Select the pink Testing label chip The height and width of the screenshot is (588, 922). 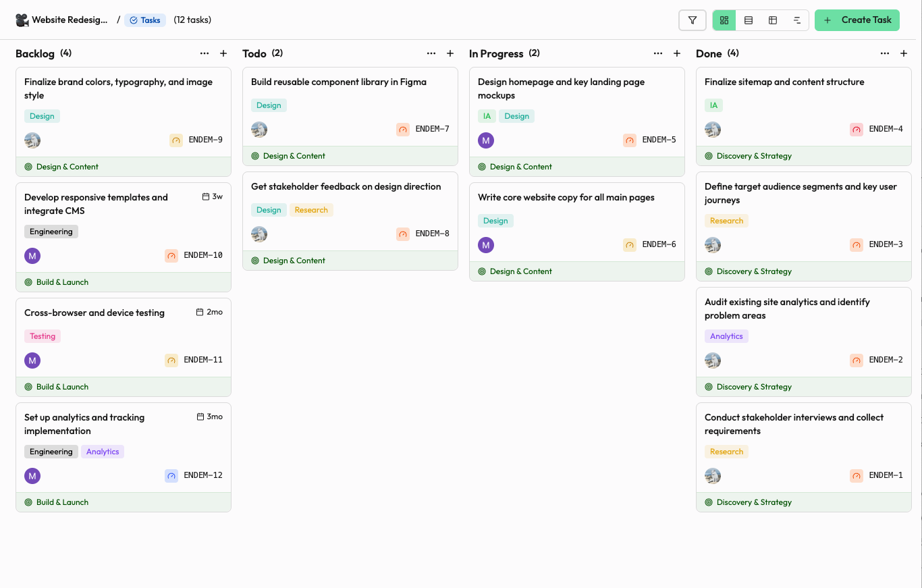[x=42, y=336]
